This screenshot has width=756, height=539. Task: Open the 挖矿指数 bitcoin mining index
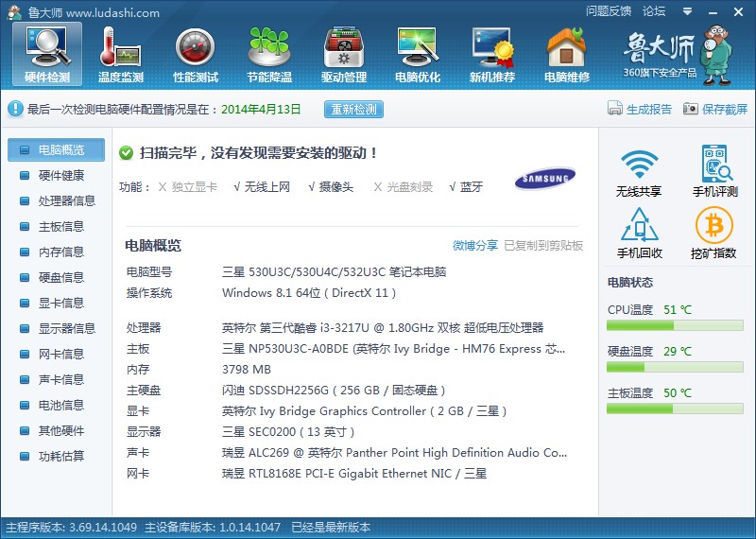click(x=713, y=233)
